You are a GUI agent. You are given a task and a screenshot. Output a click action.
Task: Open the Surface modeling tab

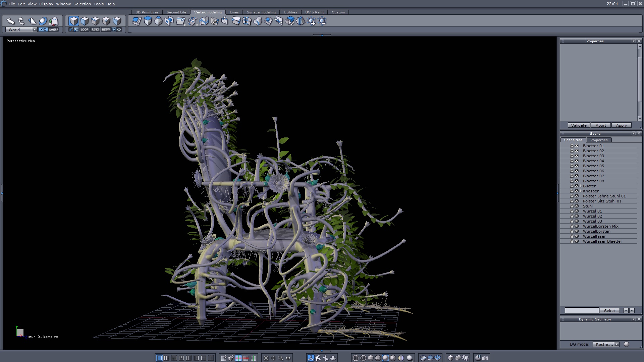[x=261, y=12]
